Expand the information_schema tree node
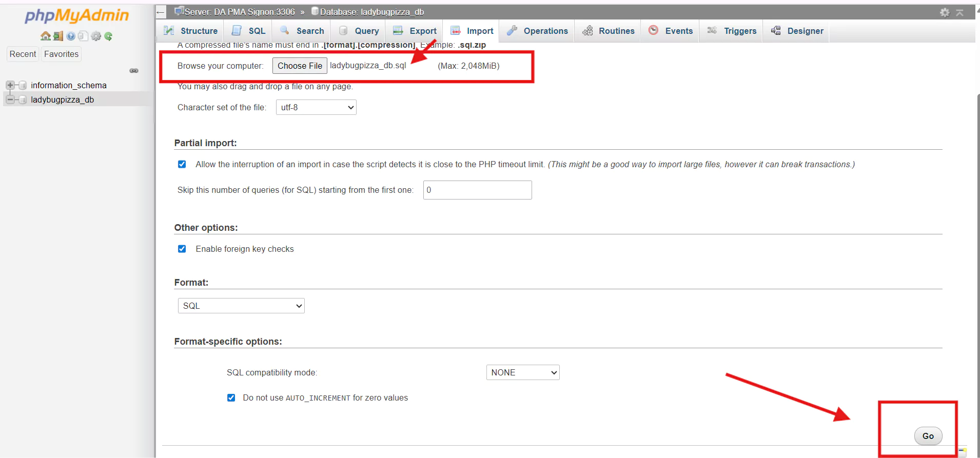Screen dimensions: 980x458 click(10, 85)
